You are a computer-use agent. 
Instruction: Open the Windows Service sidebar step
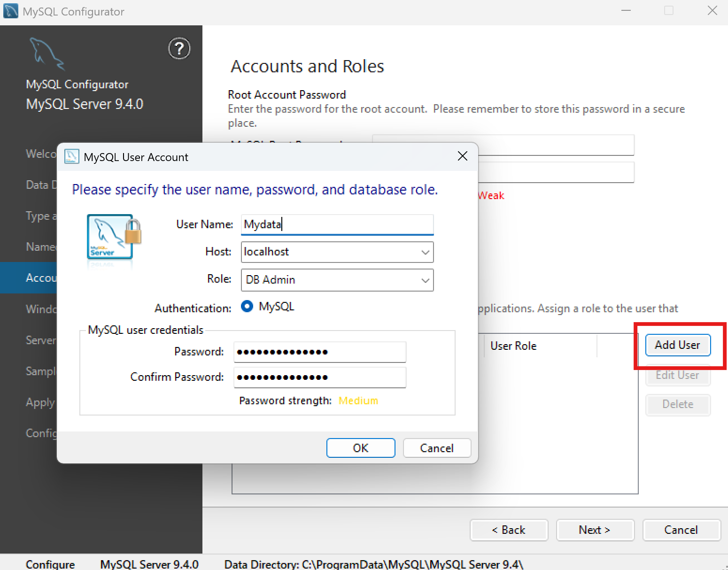tap(40, 309)
